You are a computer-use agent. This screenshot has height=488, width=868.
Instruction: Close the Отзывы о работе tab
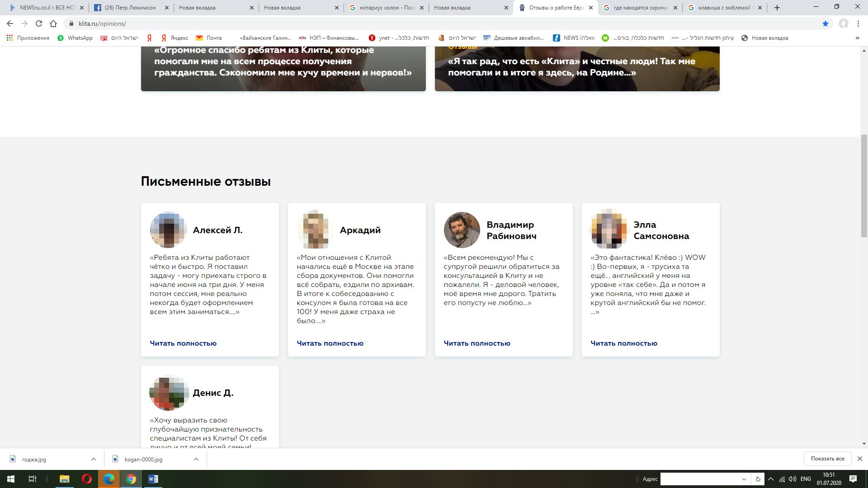(x=591, y=8)
